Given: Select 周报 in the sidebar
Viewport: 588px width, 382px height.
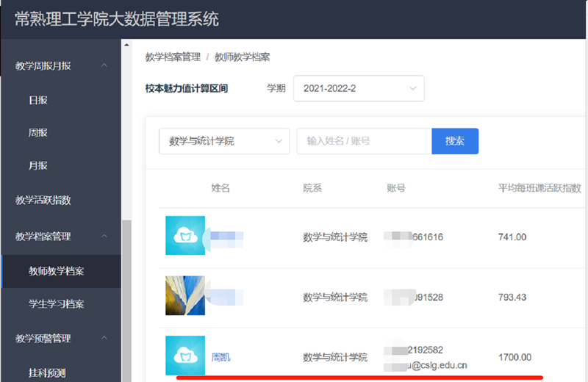Looking at the screenshot, I should point(38,133).
